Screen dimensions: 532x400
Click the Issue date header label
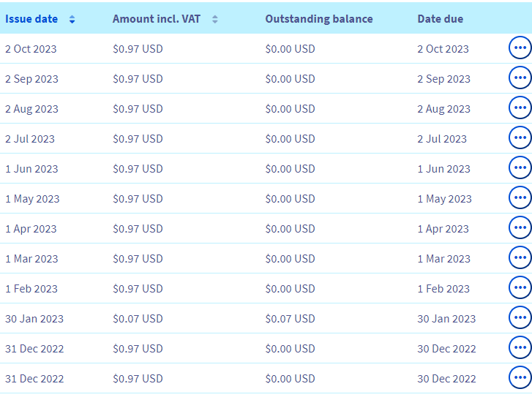click(31, 19)
